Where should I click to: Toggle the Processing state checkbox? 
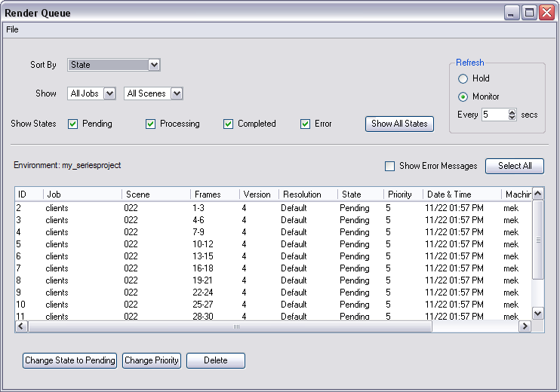(151, 124)
